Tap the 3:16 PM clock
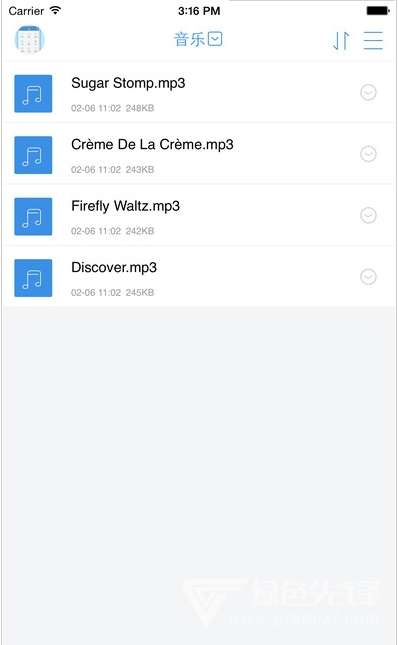 [199, 11]
